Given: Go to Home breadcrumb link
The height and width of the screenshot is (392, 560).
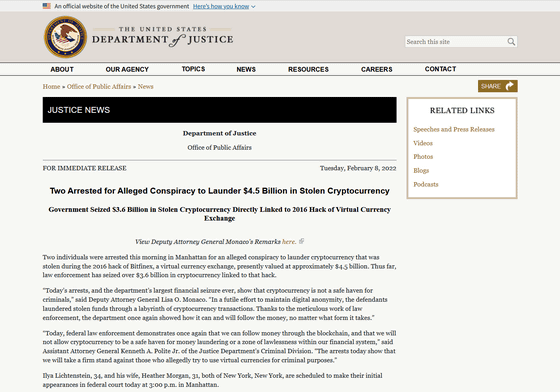Looking at the screenshot, I should pyautogui.click(x=51, y=86).
